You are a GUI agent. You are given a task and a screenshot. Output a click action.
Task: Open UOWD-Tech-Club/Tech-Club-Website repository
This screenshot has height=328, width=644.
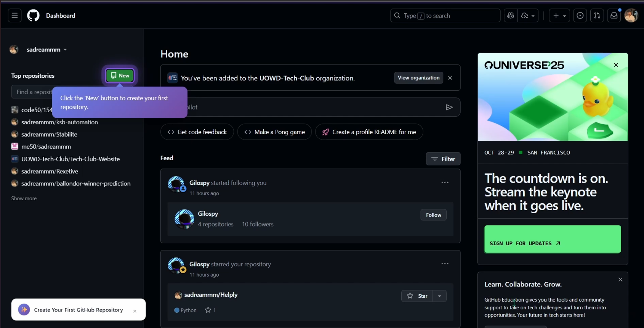[70, 159]
